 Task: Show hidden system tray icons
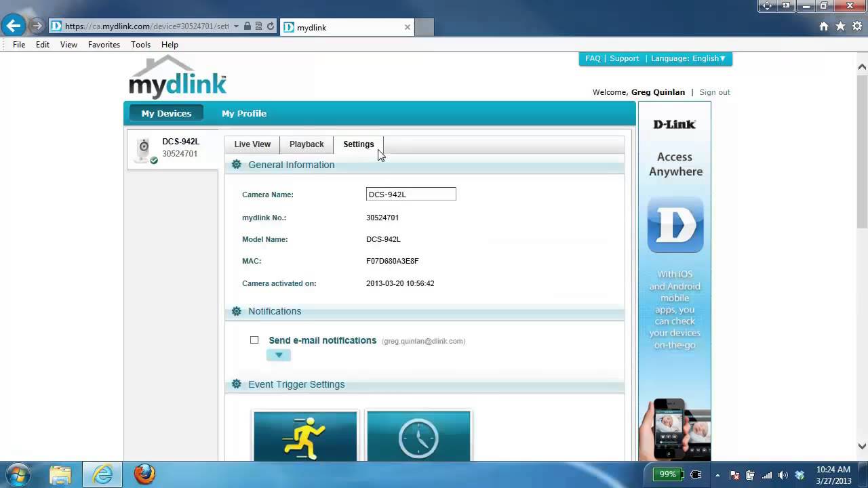click(718, 475)
